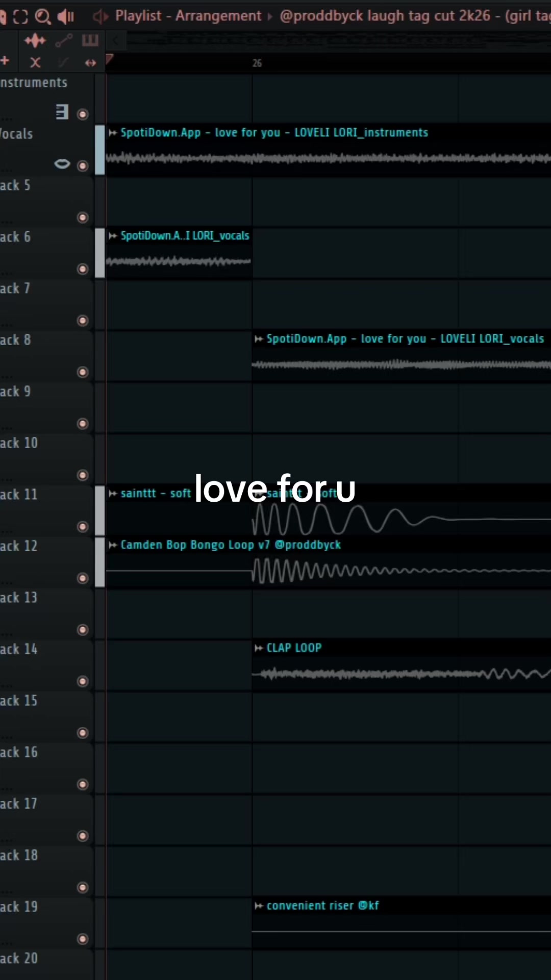Click the X icon in playlist toolbar

pos(35,63)
